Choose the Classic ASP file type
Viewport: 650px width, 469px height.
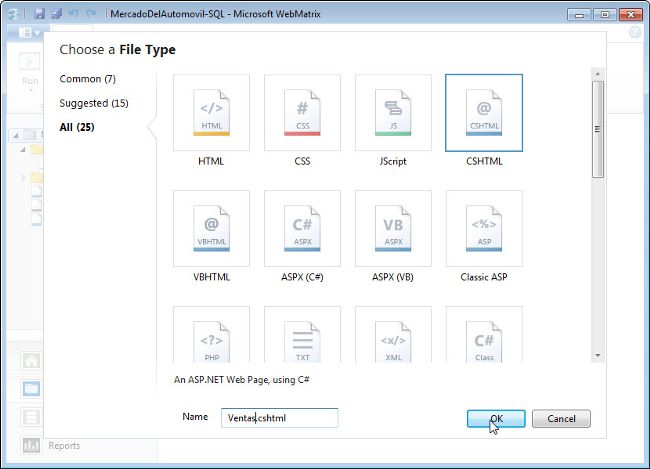point(484,228)
